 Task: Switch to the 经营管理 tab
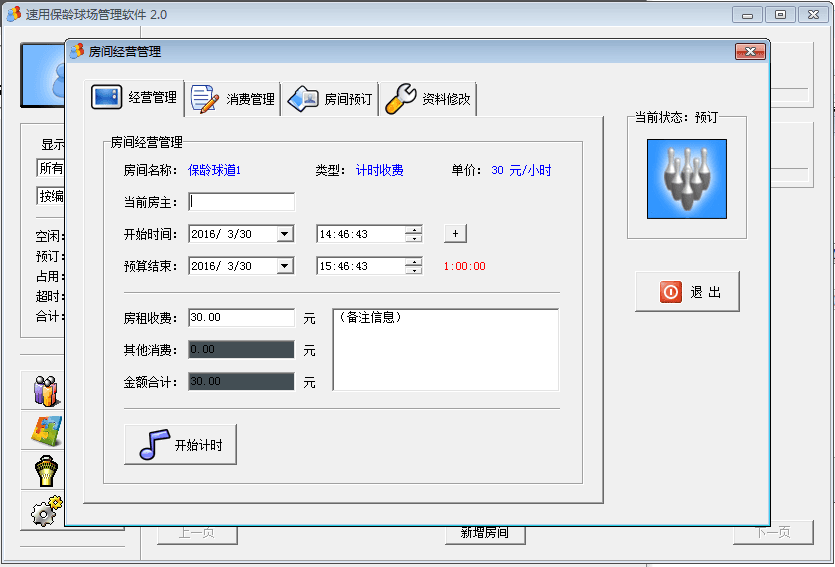pos(135,98)
